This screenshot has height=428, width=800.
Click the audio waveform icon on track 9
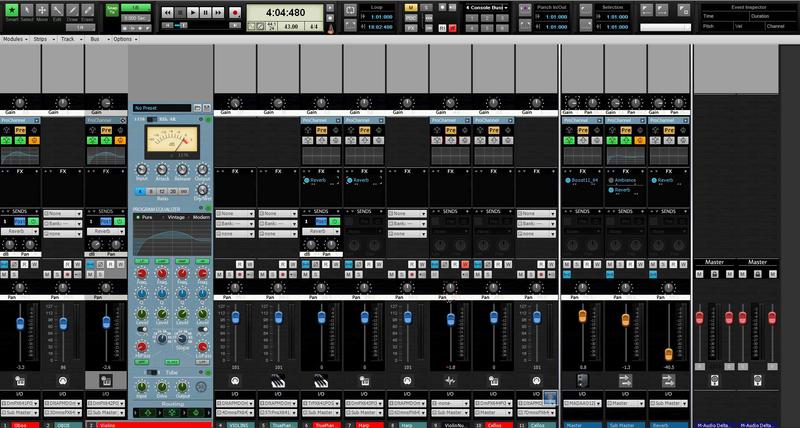450,381
